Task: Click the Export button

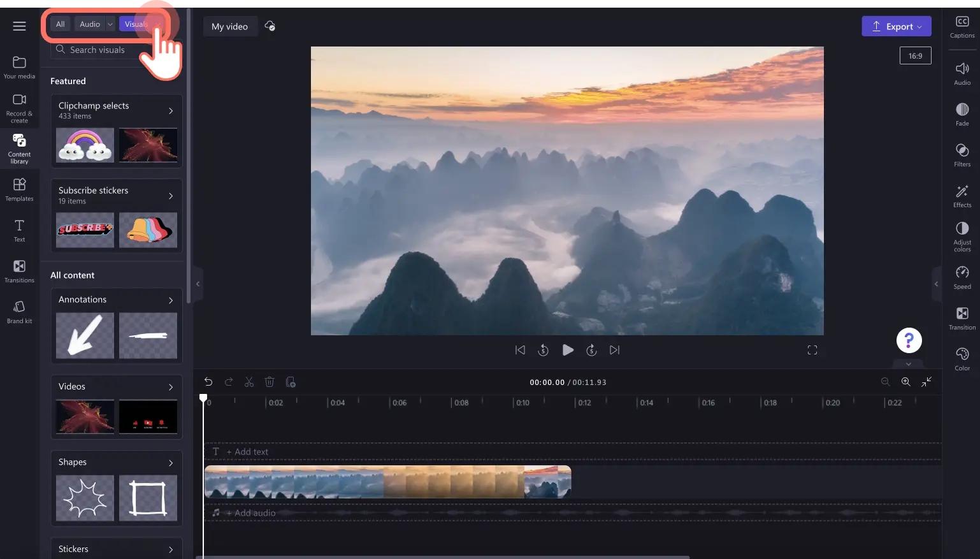Action: tap(896, 26)
